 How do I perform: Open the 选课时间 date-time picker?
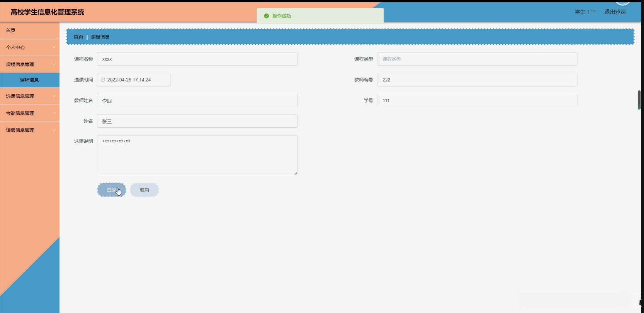pos(134,80)
